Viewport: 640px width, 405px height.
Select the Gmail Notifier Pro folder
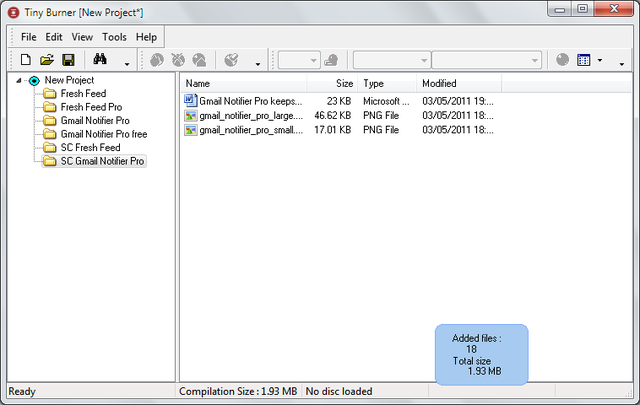pos(95,120)
